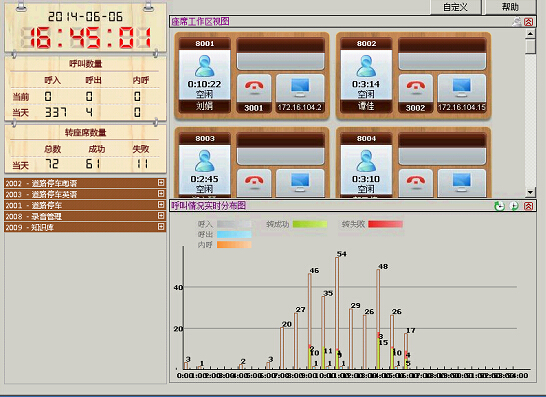This screenshot has width=546, height=397.
Task: Select agent avatar in seat 8004
Action: [x=366, y=161]
